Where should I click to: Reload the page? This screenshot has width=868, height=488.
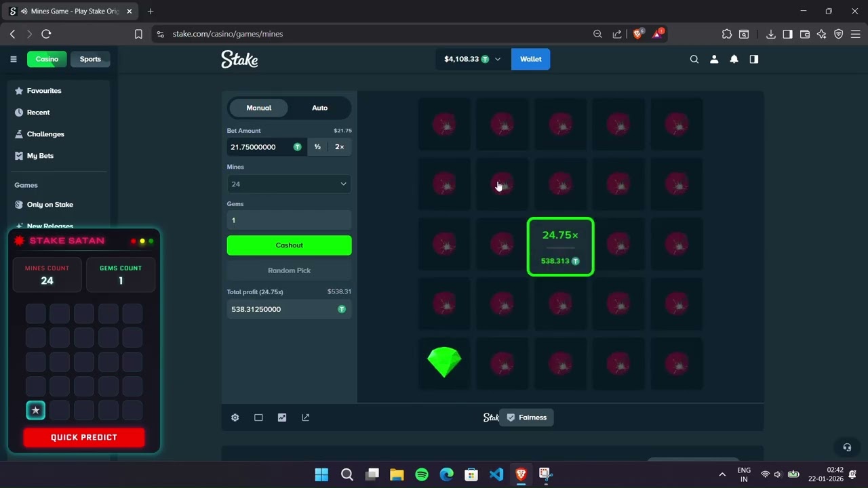[x=46, y=34]
